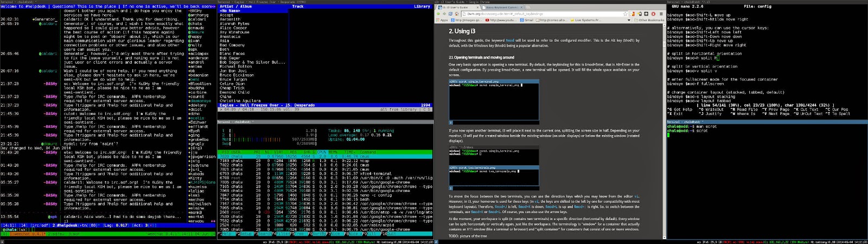The image size is (868, 244).
Task: Open the Gmail bookmark
Action: click(527, 20)
